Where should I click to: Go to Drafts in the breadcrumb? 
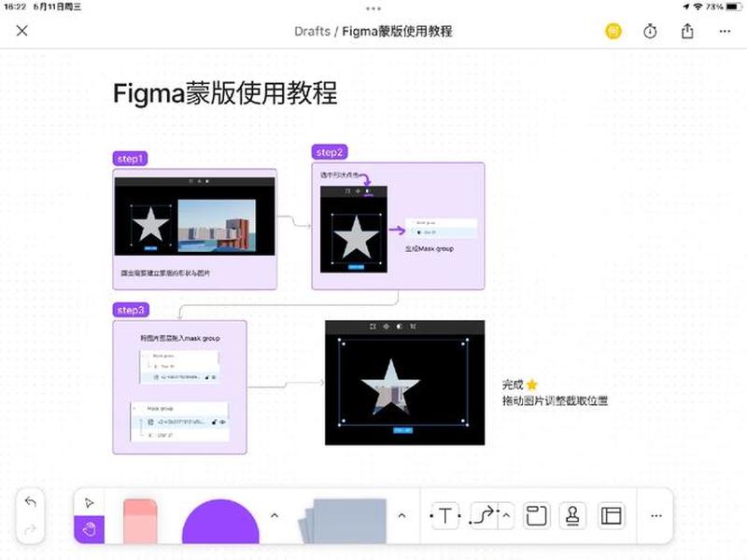pos(312,32)
